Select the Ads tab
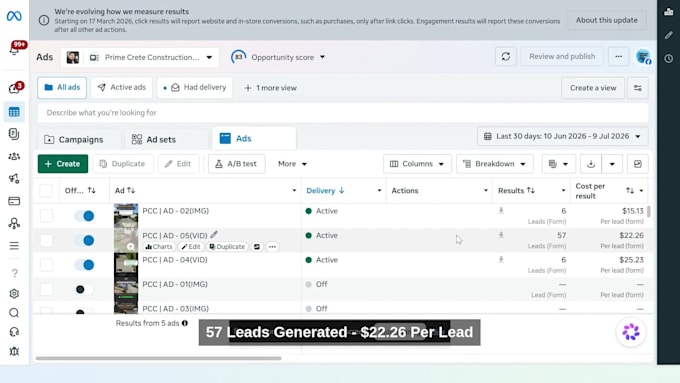 (254, 138)
